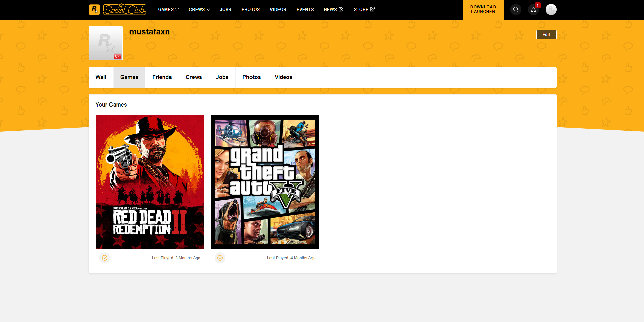Click 'Last Played: 3 Months Ago' text
644x322 pixels.
[176, 258]
